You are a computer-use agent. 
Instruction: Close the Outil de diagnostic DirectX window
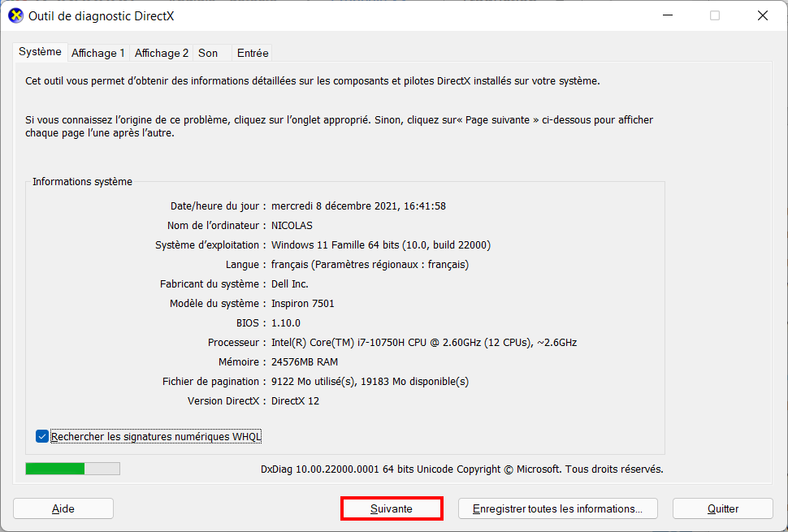[762, 15]
